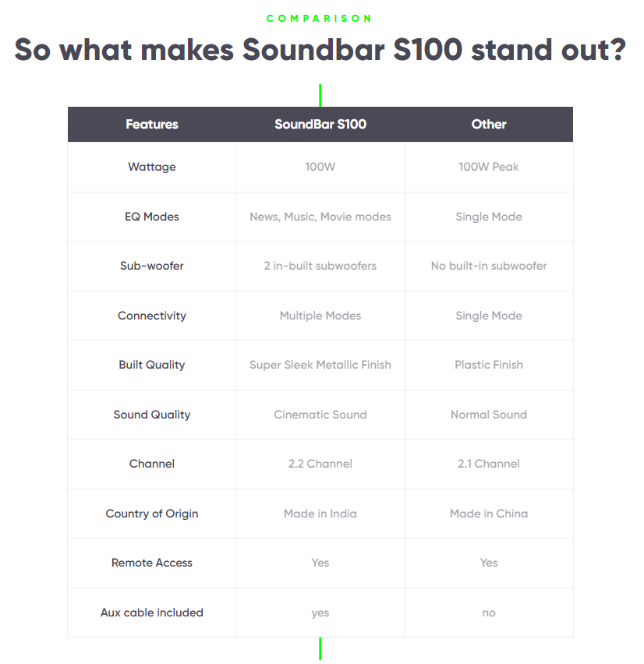Select the Aux cable included row label
This screenshot has width=644, height=664.
(x=152, y=613)
